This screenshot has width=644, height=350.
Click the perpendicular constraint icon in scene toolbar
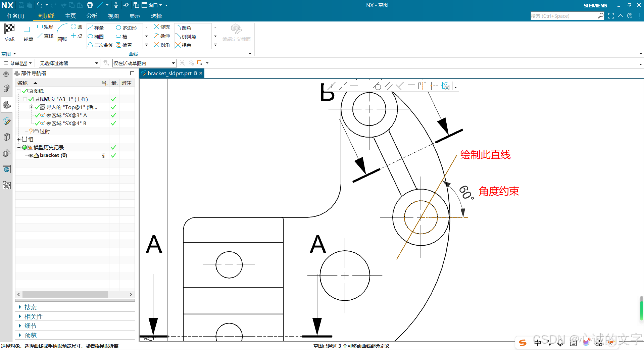coord(400,86)
